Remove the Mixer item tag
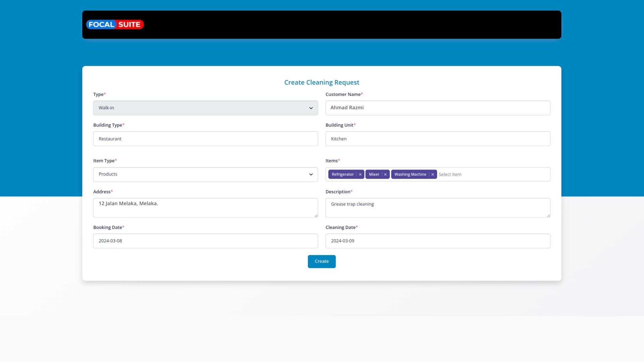Viewport: 644px width, 362px height. [x=385, y=175]
